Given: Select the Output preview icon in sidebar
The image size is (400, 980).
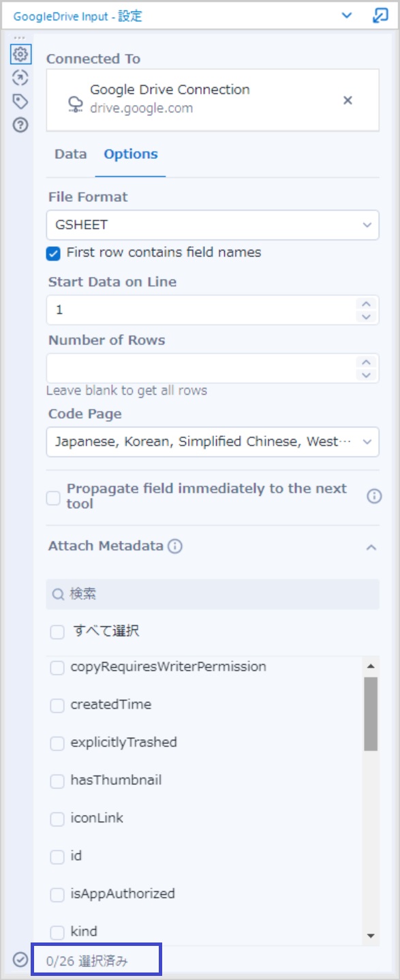Looking at the screenshot, I should [21, 78].
